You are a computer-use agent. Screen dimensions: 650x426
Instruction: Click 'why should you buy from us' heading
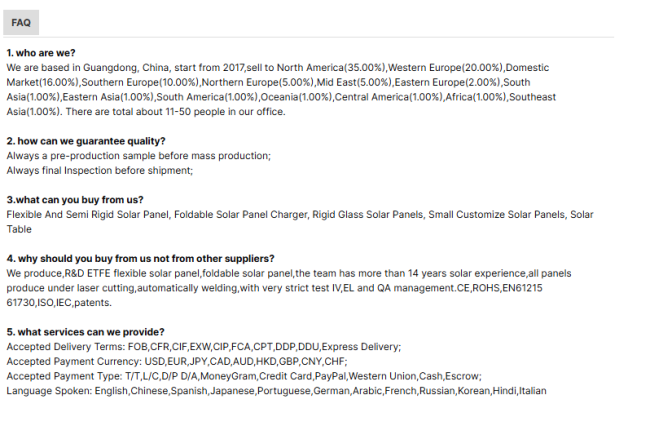(x=140, y=258)
